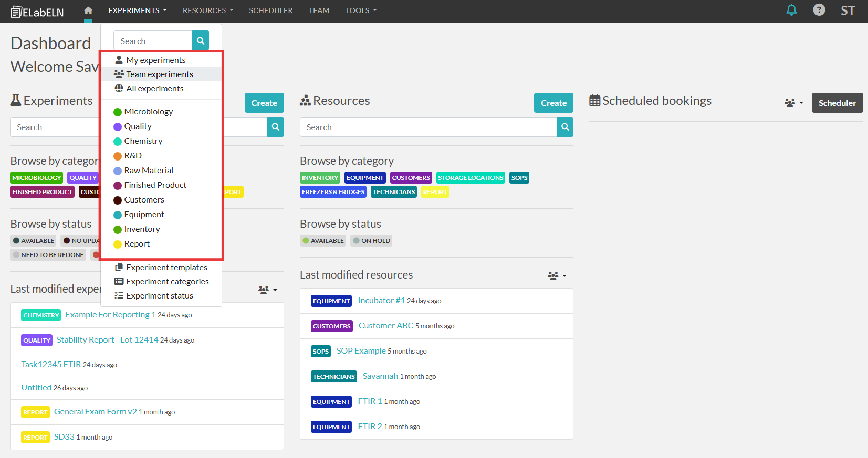Select Team experiments from the menu
Screen dimensions: 868x458
tap(160, 74)
